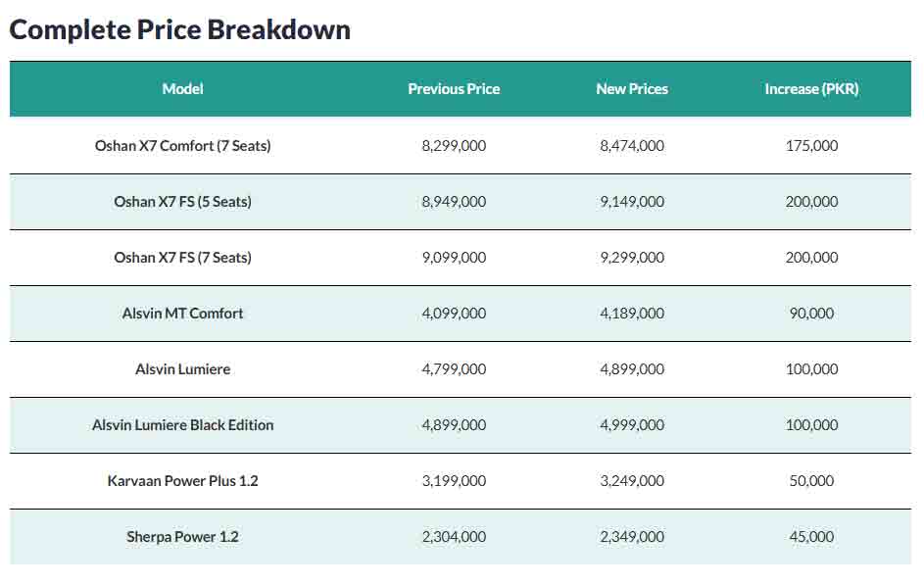Click the 45,000 increase value
This screenshot has height=584, width=924.
[x=811, y=537]
